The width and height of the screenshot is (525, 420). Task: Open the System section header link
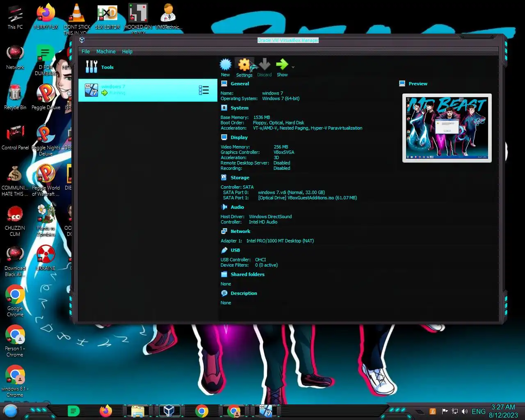[x=240, y=108]
